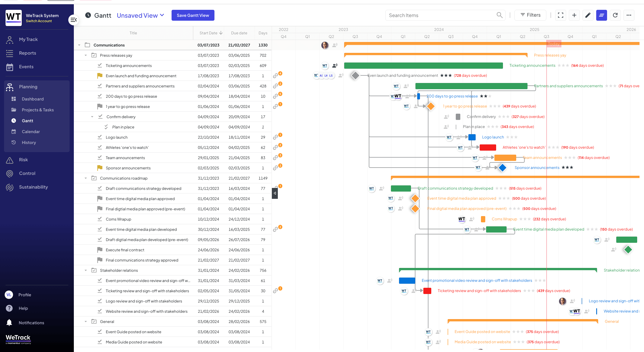The width and height of the screenshot is (644, 352).
Task: Toggle the Partners and suppliers announcements checkmark
Action: pos(100,86)
